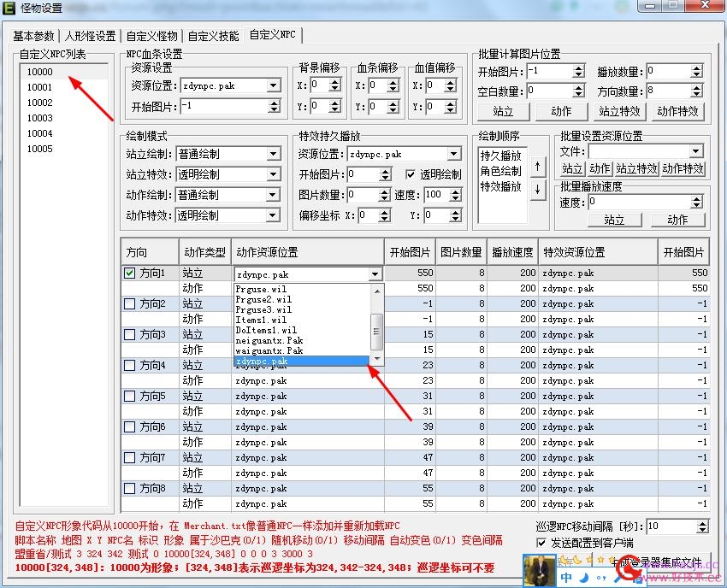Click the 动作资源位置 column header

(x=307, y=252)
